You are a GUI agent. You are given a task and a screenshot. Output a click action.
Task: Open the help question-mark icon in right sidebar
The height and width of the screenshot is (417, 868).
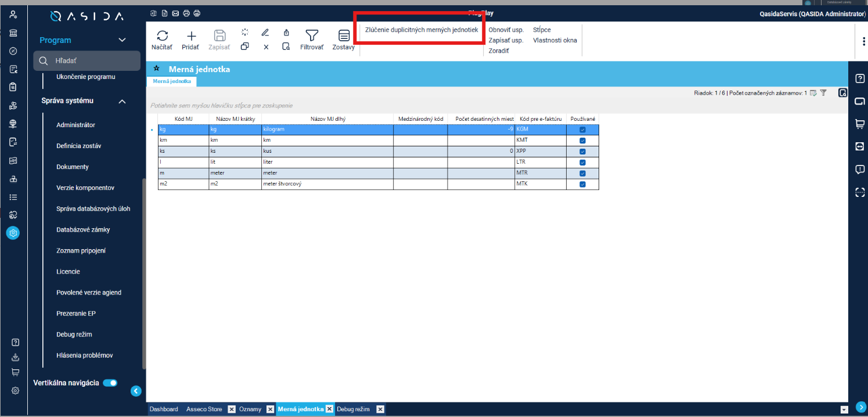click(x=860, y=79)
